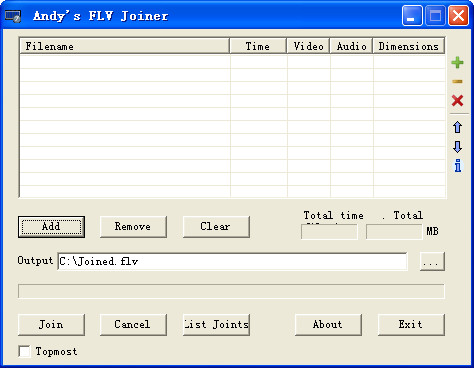
Task: Click the Dimensions column header
Action: [x=409, y=46]
